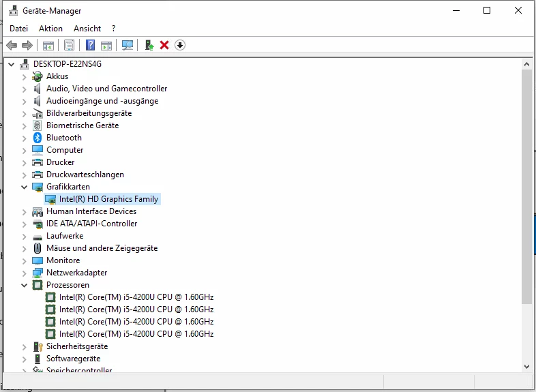Click the Laufwerke drive icon

pos(38,237)
